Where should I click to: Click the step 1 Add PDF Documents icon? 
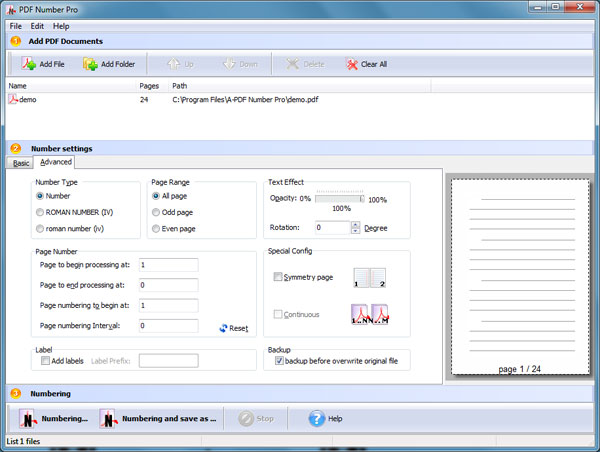pos(16,41)
